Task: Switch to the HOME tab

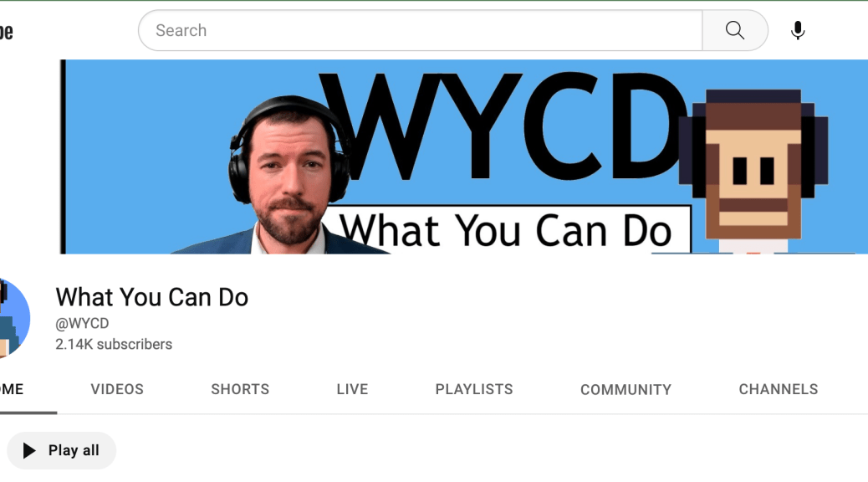Action: [x=12, y=389]
